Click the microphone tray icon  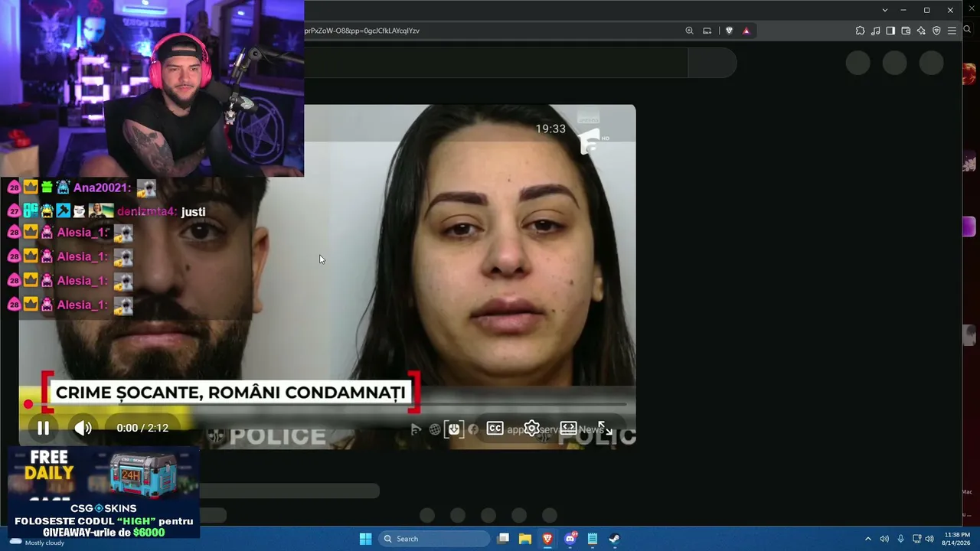(x=900, y=539)
